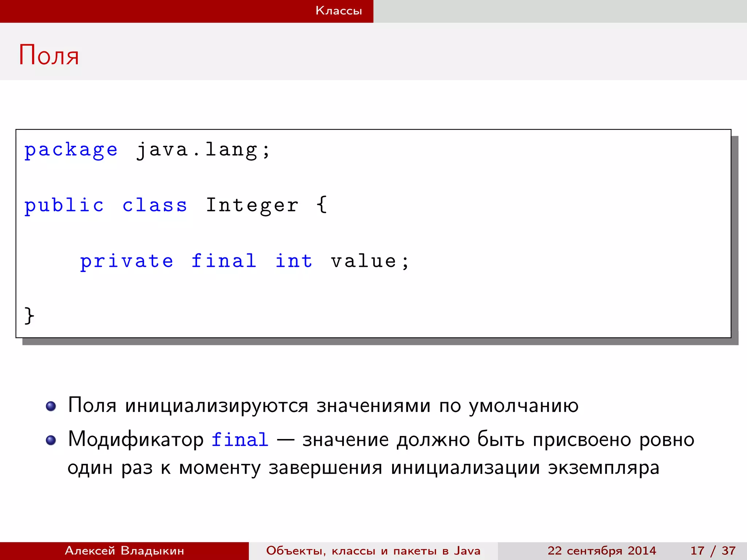747x560 pixels.
Task: Click the bullet 'Поля инициализируются значениями по умолчанию'
Action: (x=323, y=406)
